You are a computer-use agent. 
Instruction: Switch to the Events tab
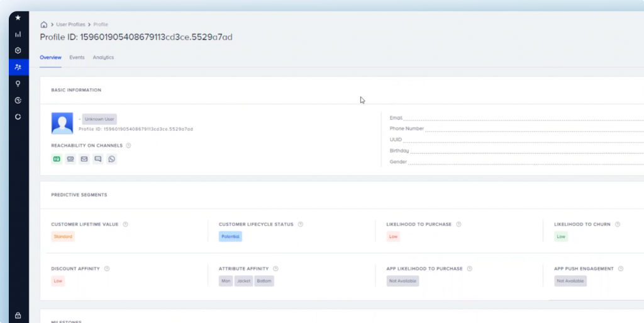pos(77,57)
